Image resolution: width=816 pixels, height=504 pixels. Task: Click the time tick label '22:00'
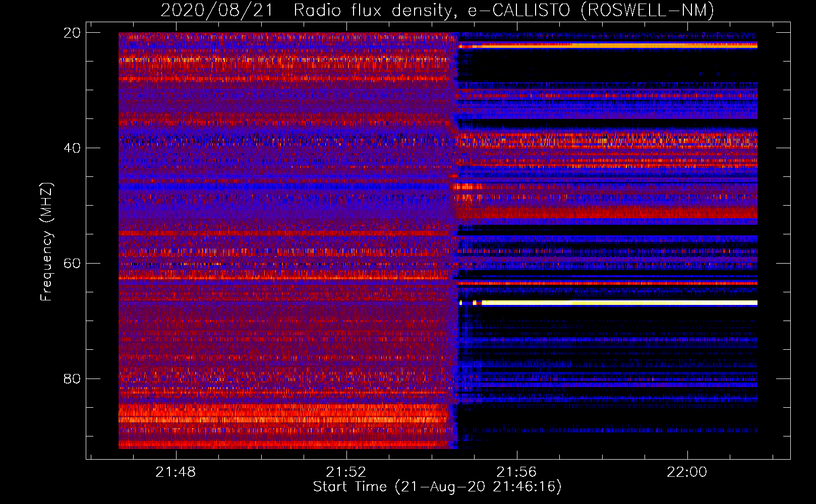coord(687,472)
